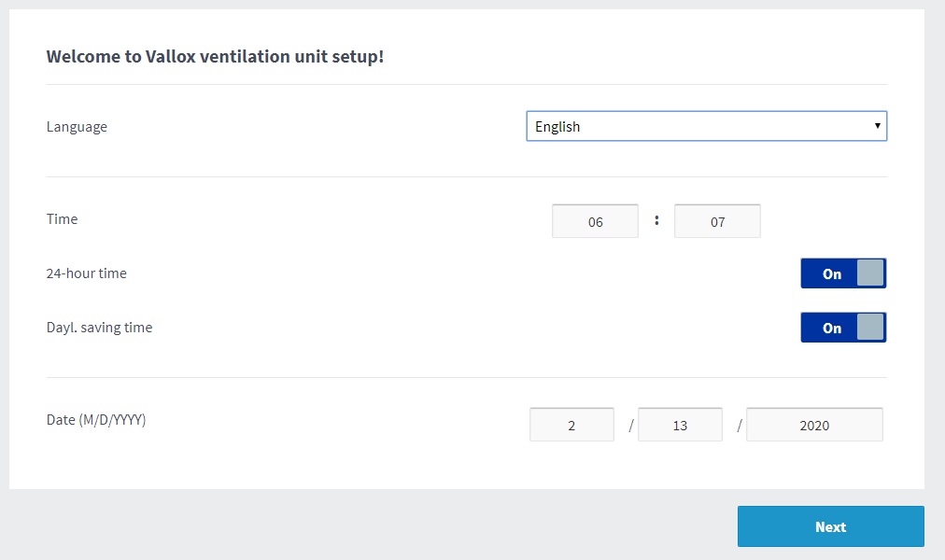945x560 pixels.
Task: Click the Welcome to Vallox setup heading
Action: 215,57
